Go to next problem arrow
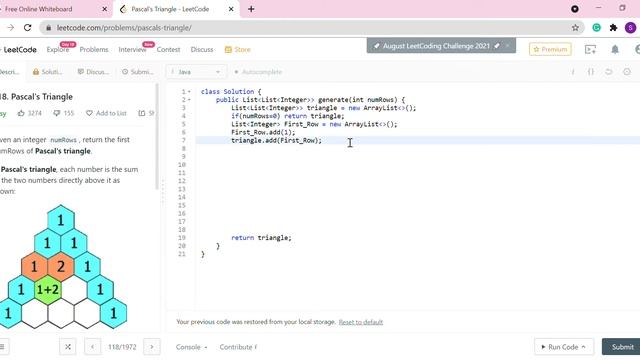Image resolution: width=640 pixels, height=360 pixels. click(152, 347)
